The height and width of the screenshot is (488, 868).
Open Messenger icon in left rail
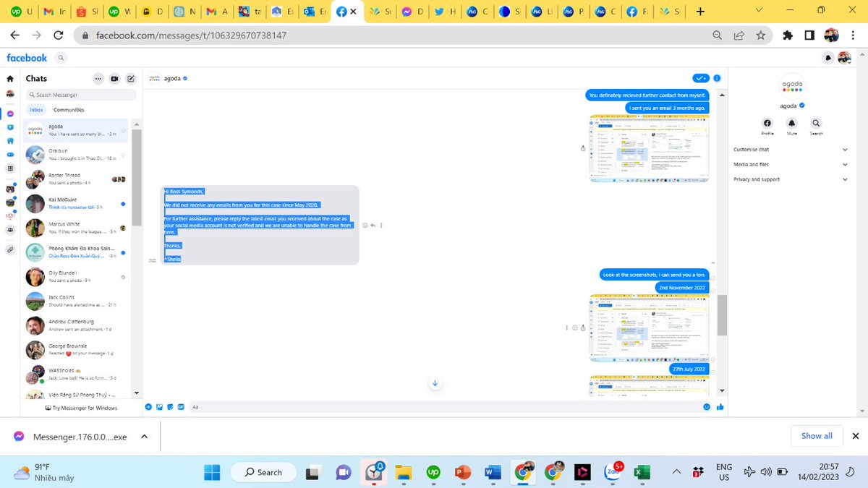pos(10,114)
